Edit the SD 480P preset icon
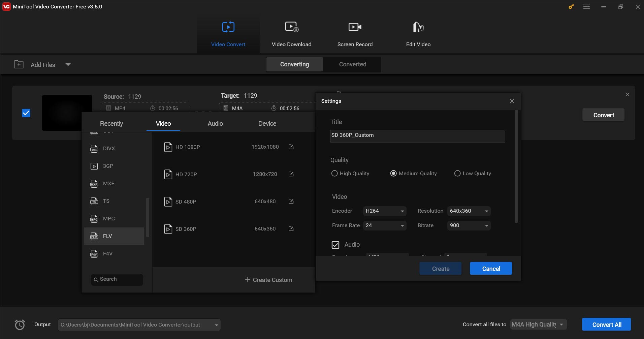 [x=291, y=202]
